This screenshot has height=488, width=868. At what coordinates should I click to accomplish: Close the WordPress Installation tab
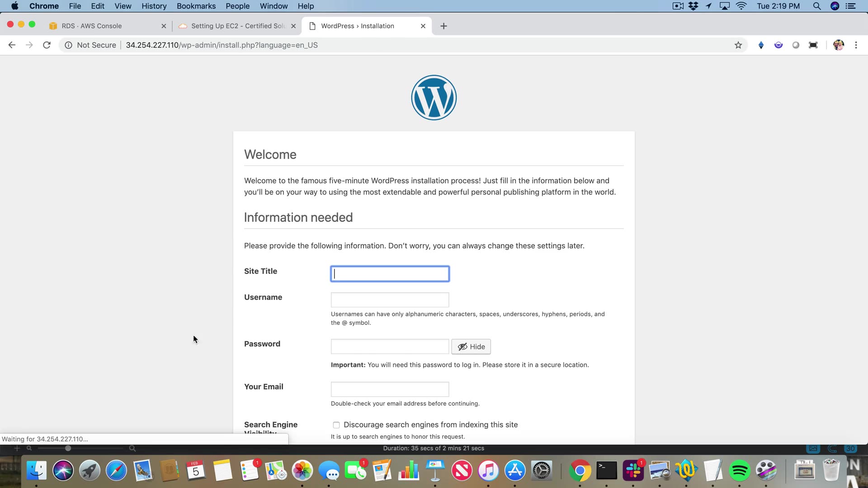(x=423, y=26)
